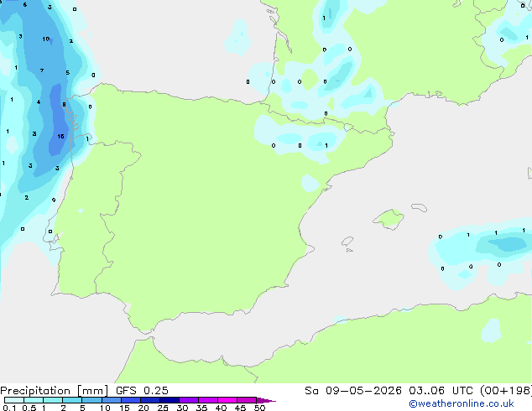Image resolution: width=532 pixels, height=411 pixels.
Task: Click the "(00+198)" forecast offset text
Action: 506,391
